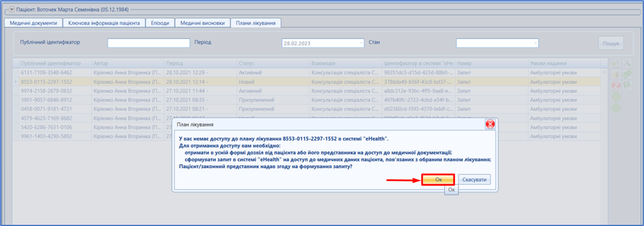
Task: Click period cell 28.10.2021 12:29
Action: pyautogui.click(x=200, y=72)
